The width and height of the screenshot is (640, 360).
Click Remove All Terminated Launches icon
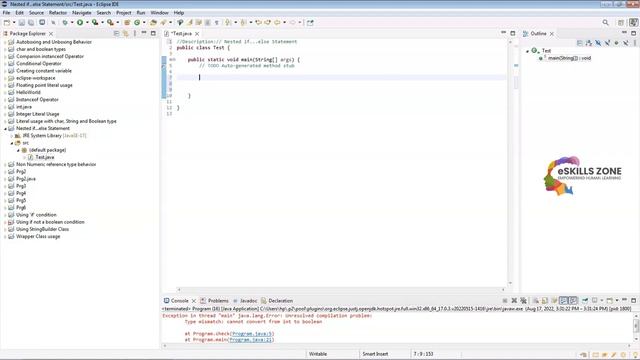click(x=523, y=300)
